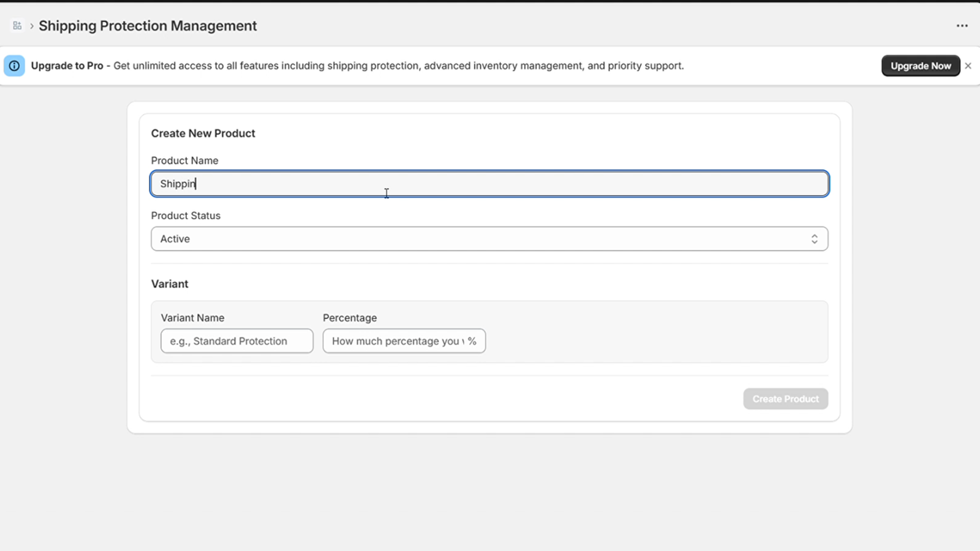This screenshot has width=980, height=551.
Task: Focus the Product Name text field
Action: tap(490, 184)
